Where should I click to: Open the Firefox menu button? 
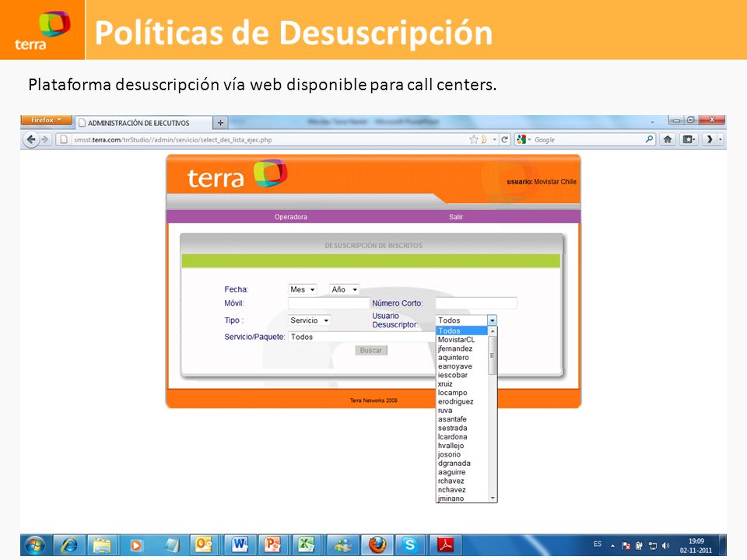(x=46, y=120)
